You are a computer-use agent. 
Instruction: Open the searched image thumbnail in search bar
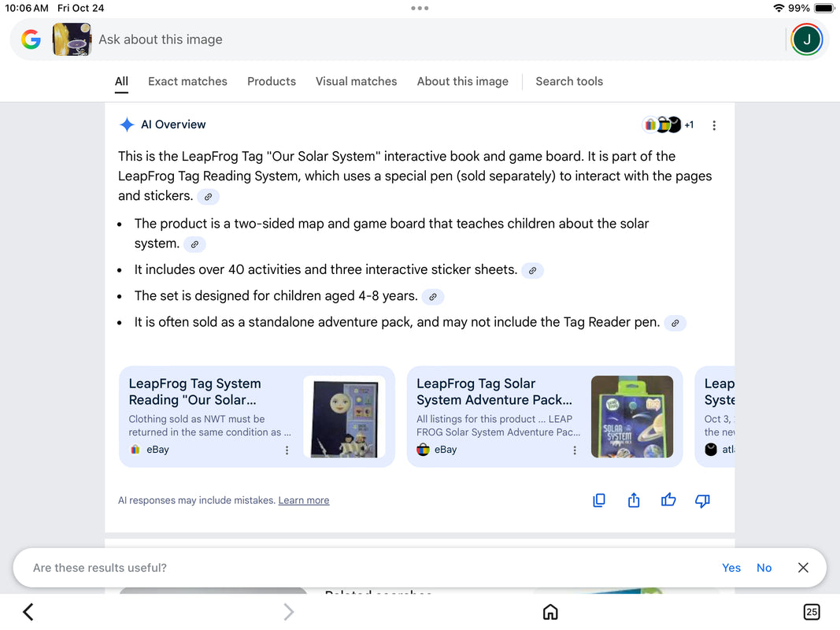72,39
